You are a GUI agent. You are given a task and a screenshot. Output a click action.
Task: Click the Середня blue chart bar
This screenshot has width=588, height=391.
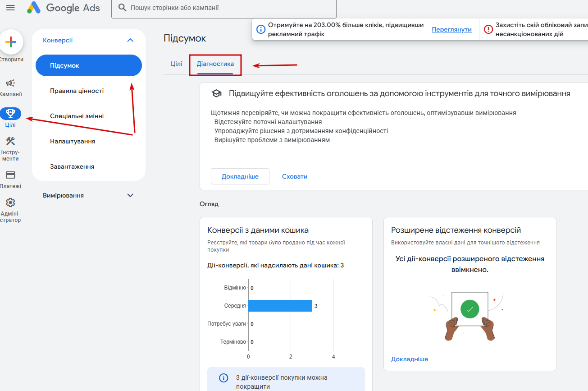[280, 306]
